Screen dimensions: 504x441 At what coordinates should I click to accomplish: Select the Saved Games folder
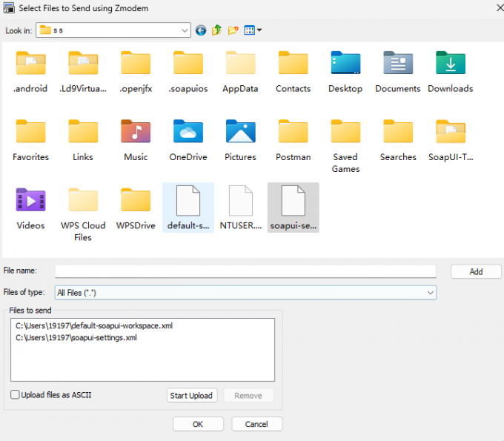(x=345, y=146)
